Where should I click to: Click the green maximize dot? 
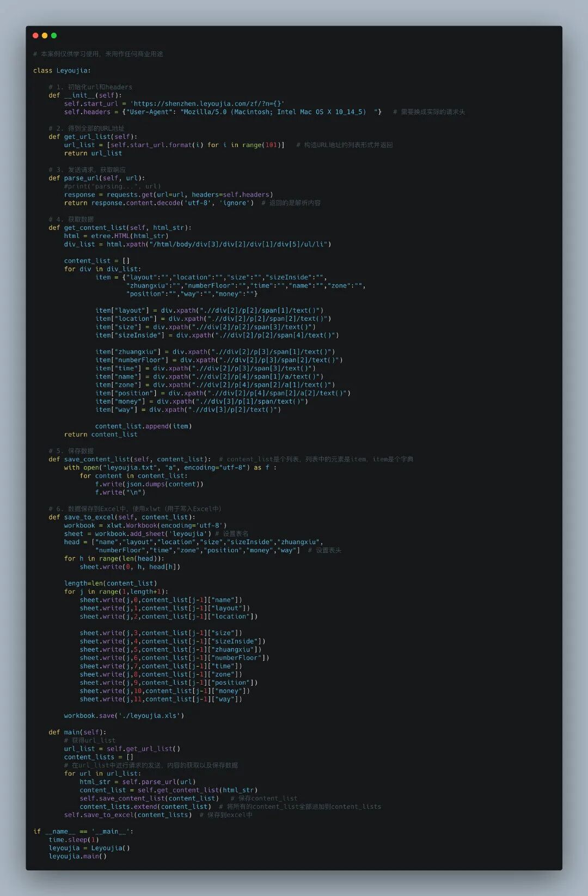coord(53,35)
